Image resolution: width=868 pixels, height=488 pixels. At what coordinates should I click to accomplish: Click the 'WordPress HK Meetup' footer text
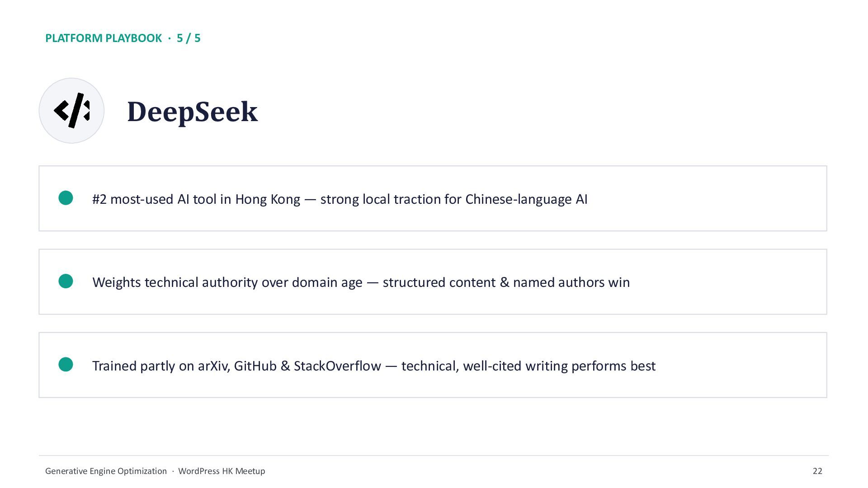[x=222, y=471]
